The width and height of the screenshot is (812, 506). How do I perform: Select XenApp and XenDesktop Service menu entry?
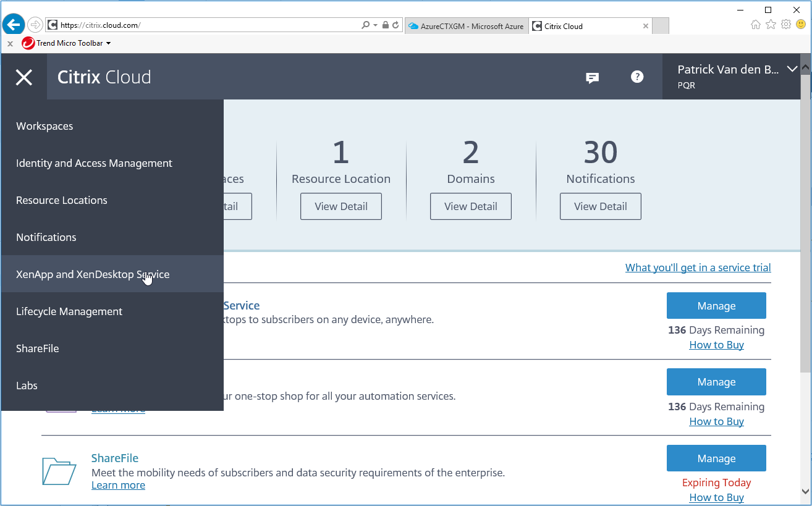pos(112,274)
